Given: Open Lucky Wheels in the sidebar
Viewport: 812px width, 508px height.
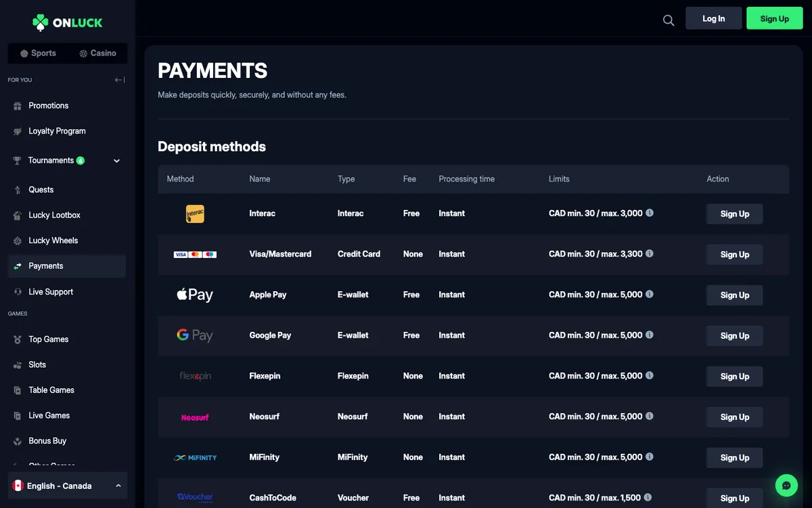Looking at the screenshot, I should [x=67, y=240].
